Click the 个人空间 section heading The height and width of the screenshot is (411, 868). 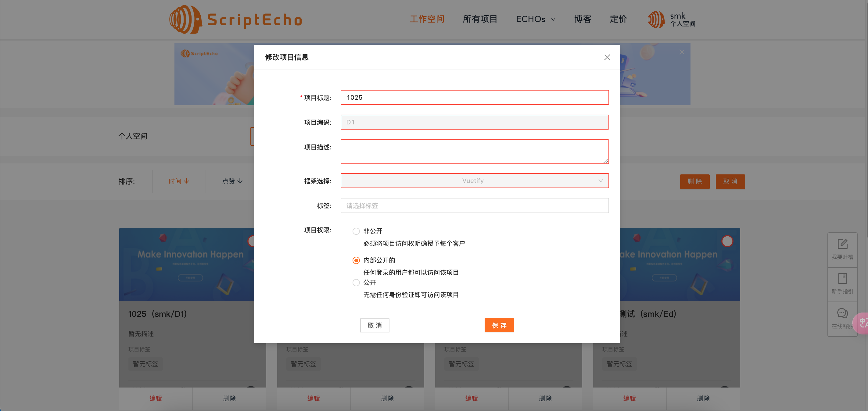[x=133, y=136]
